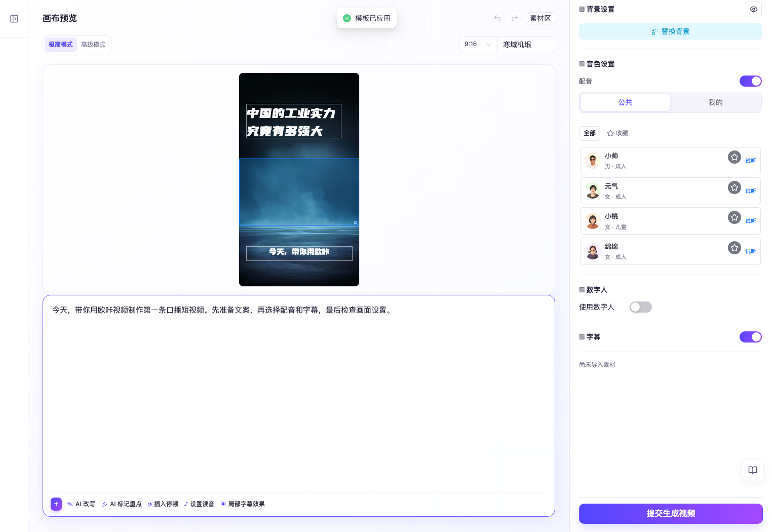Click the undo arrow icon
Viewport: 772px width, 532px height.
pyautogui.click(x=497, y=18)
